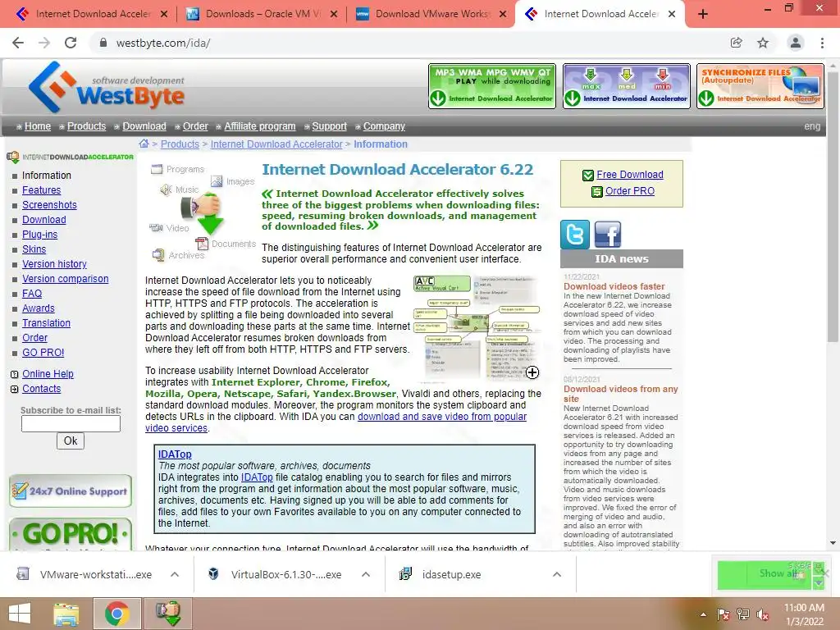Click the subscribe e-mail input field
Image resolution: width=840 pixels, height=630 pixels.
[71, 424]
